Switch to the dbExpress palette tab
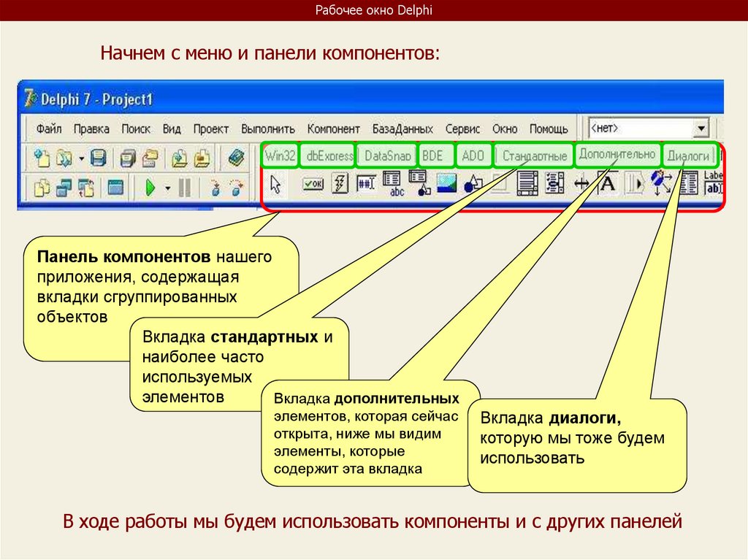The height and width of the screenshot is (560, 748). (328, 156)
